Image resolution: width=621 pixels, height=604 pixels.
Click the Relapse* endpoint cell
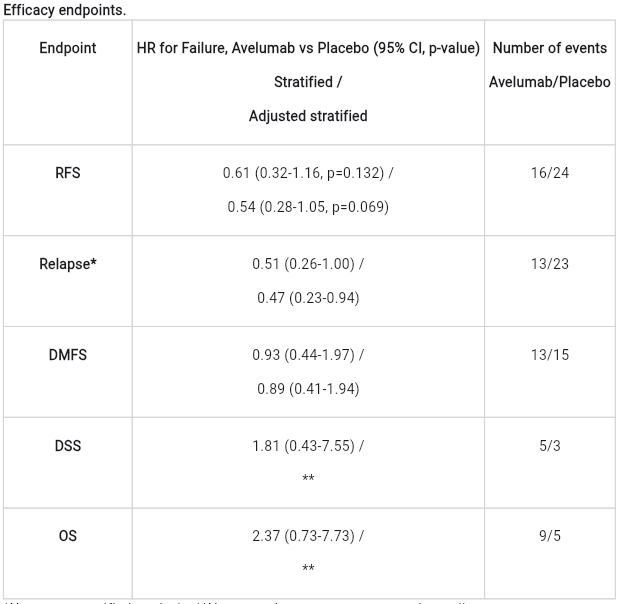(x=68, y=264)
